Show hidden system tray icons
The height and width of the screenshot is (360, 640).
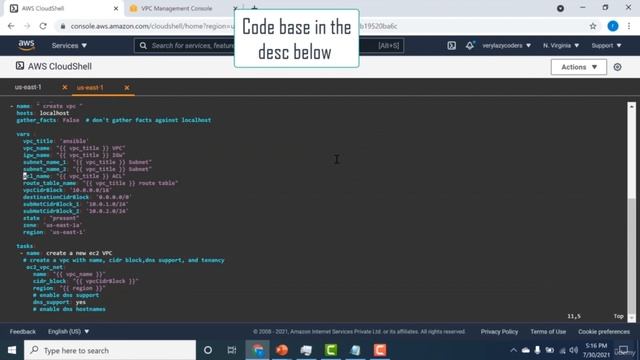513,350
